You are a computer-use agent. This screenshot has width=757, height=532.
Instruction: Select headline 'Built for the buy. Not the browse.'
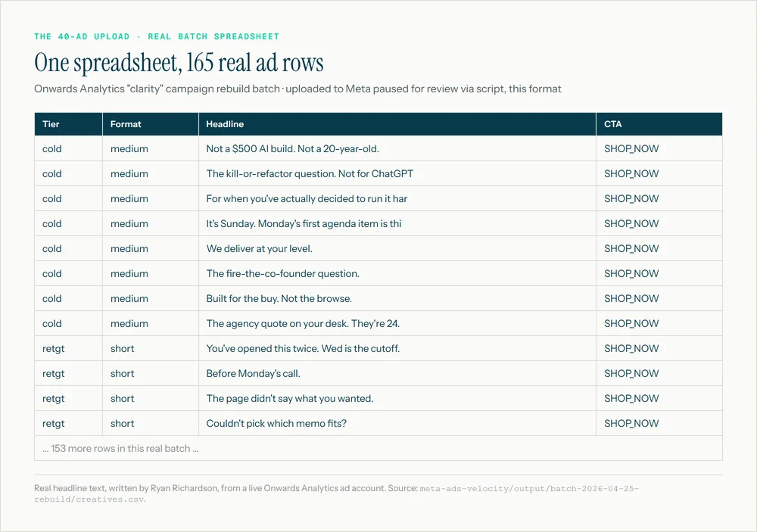[x=279, y=298]
